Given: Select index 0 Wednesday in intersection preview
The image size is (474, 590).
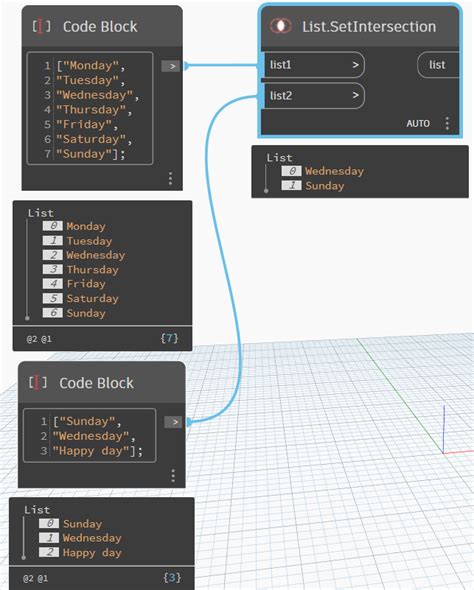Looking at the screenshot, I should (x=323, y=171).
